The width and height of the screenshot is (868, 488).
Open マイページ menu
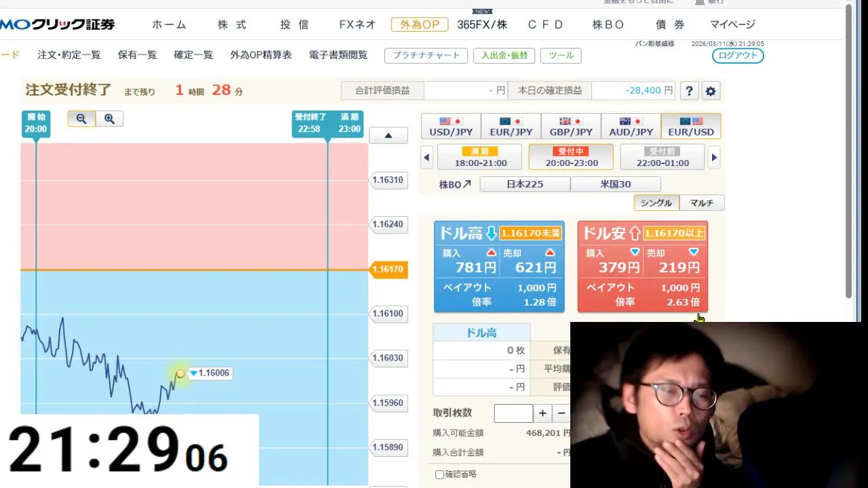pos(732,24)
